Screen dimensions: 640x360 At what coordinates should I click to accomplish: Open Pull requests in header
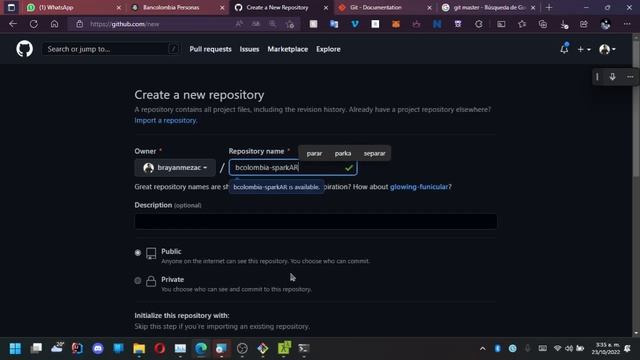[x=210, y=49]
